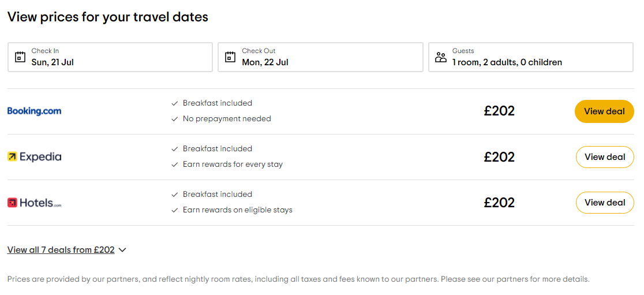The width and height of the screenshot is (644, 295).
Task: Select the Hotels.com £202 price
Action: 499,203
